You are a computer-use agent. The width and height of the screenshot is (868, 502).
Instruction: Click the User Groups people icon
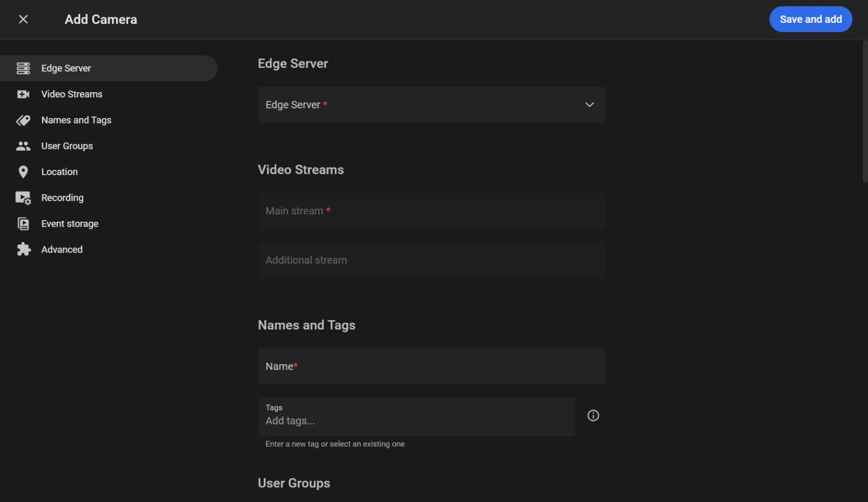coord(23,146)
